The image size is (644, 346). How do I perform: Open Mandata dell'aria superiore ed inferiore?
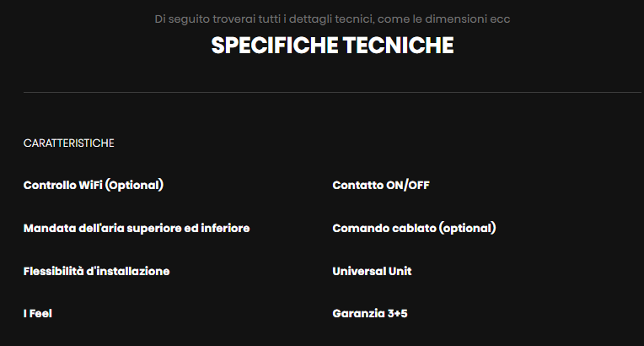[x=137, y=228]
